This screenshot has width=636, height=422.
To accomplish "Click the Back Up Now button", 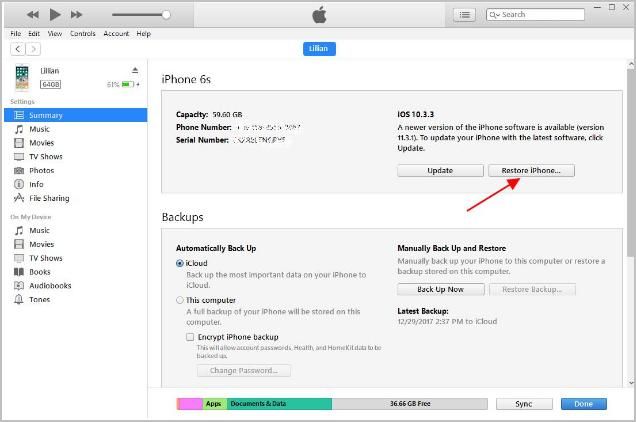I will [441, 289].
